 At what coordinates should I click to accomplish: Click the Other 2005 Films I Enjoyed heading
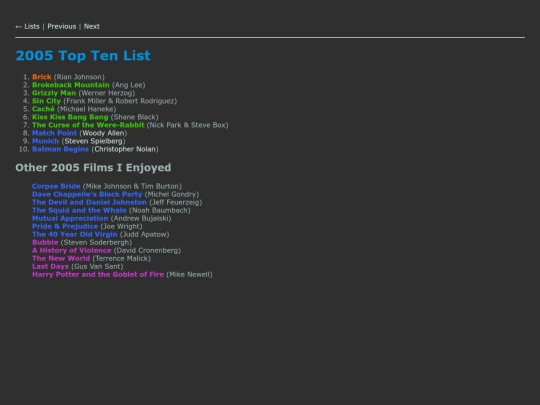(x=93, y=167)
